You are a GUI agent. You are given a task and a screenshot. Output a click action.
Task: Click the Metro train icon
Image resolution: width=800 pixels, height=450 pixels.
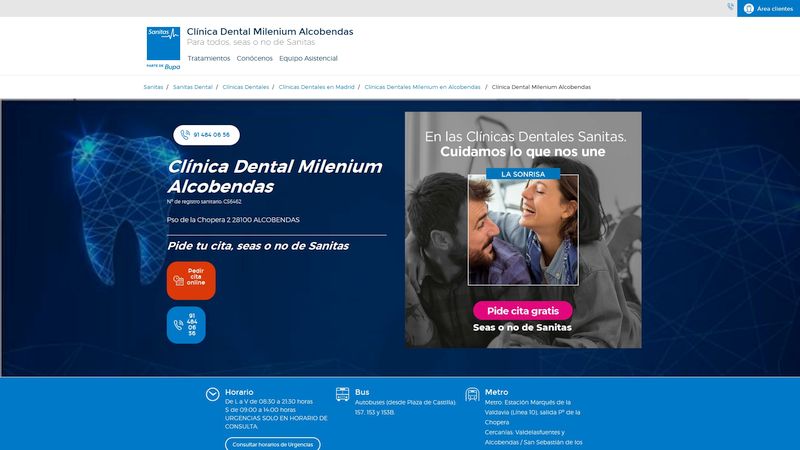click(472, 394)
